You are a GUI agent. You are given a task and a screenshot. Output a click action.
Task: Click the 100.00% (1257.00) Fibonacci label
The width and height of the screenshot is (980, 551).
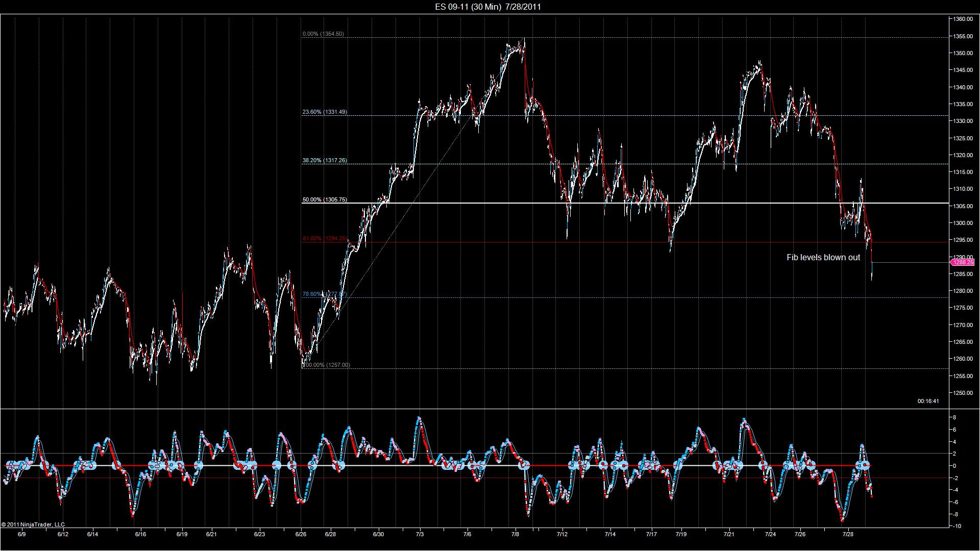(326, 365)
